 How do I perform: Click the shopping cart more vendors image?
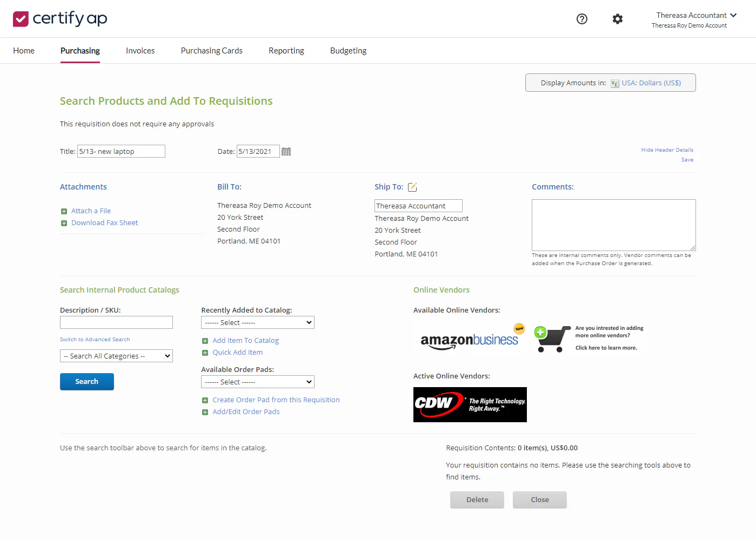tap(552, 339)
